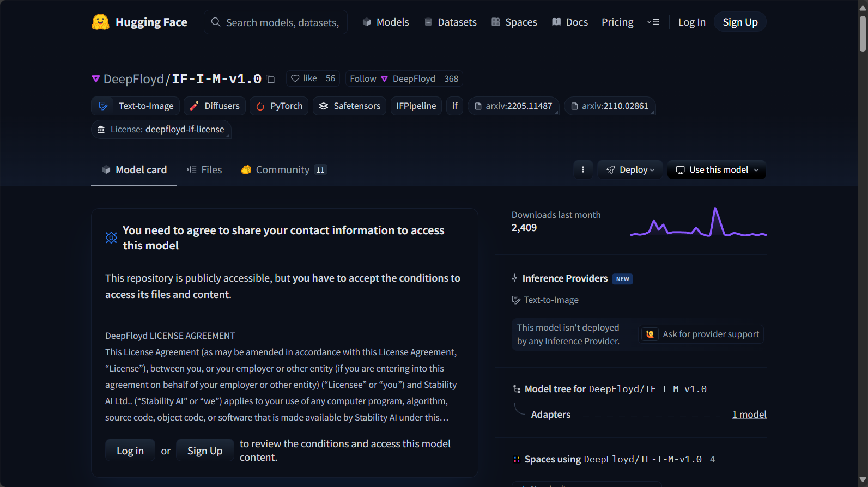The width and height of the screenshot is (868, 487).
Task: Click the like count 56
Action: tap(330, 78)
